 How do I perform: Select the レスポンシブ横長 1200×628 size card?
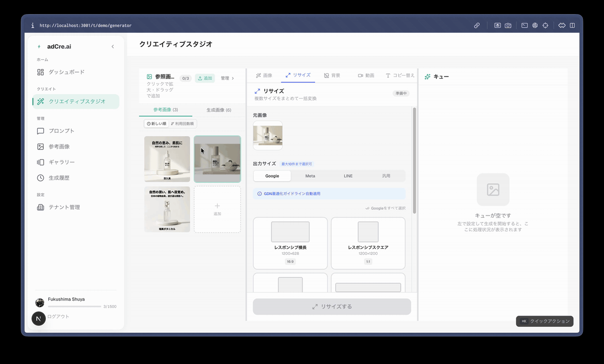290,243
